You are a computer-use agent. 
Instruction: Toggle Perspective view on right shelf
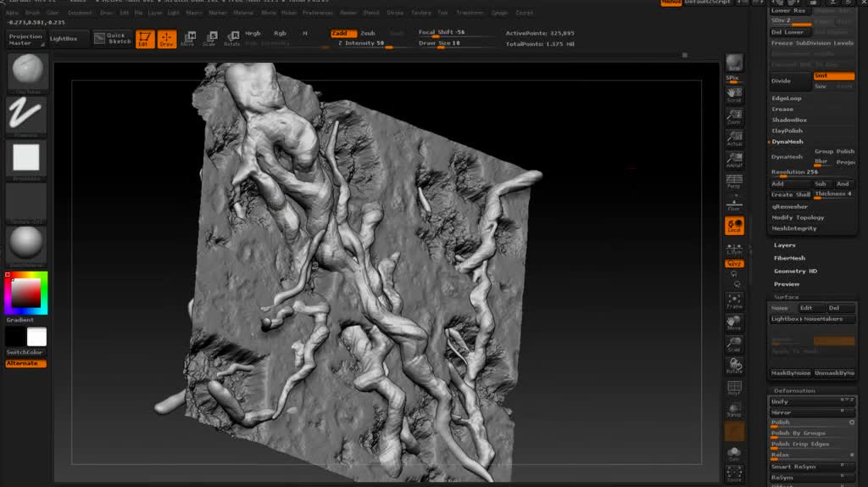pos(734,182)
